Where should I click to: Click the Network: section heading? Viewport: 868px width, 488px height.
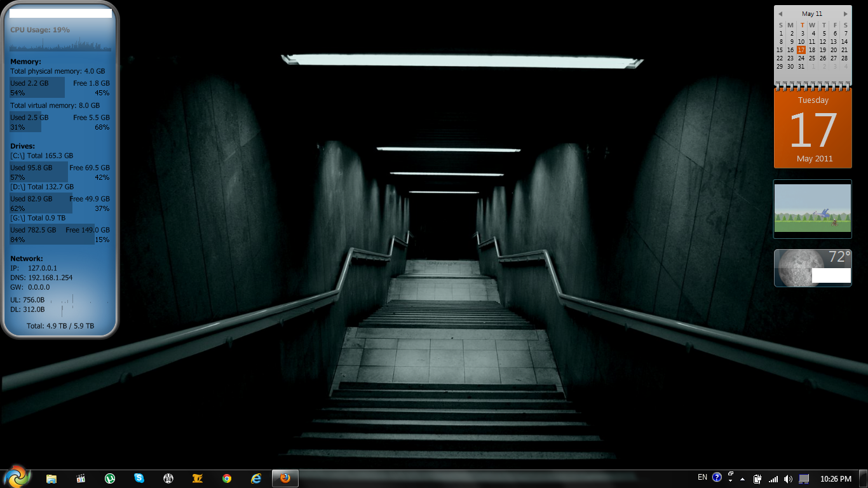[x=27, y=259]
